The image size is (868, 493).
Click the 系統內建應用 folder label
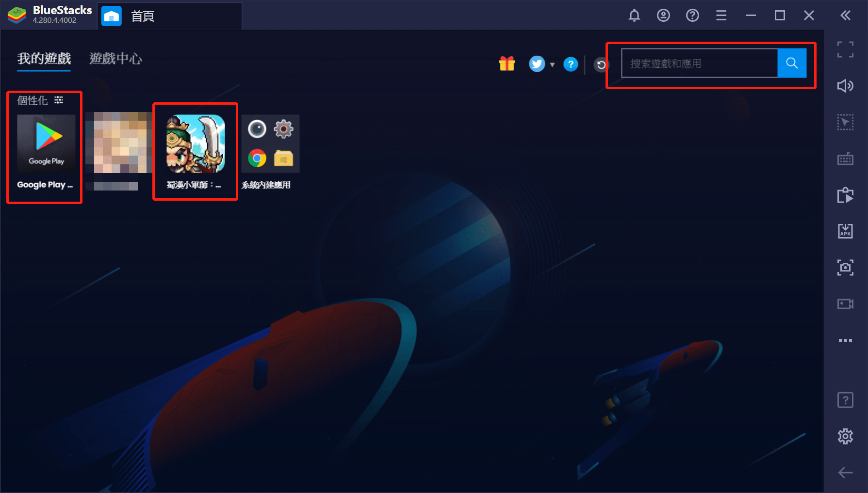pos(266,185)
